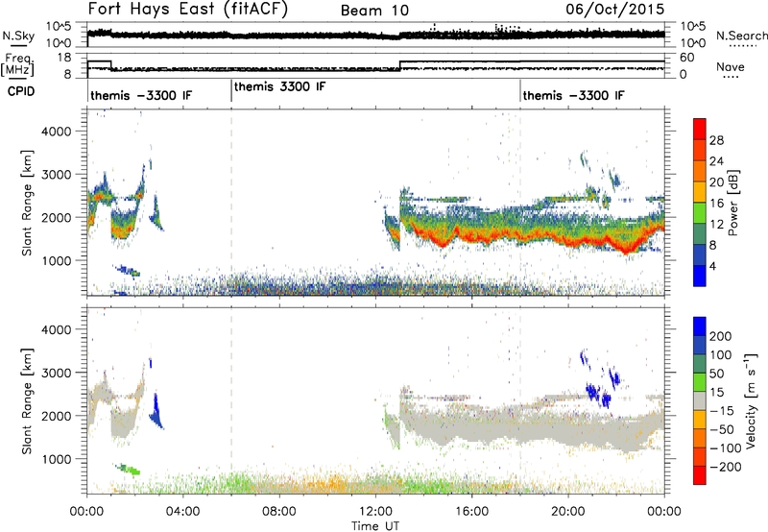Click the '04:00' time axis tick label

[183, 512]
